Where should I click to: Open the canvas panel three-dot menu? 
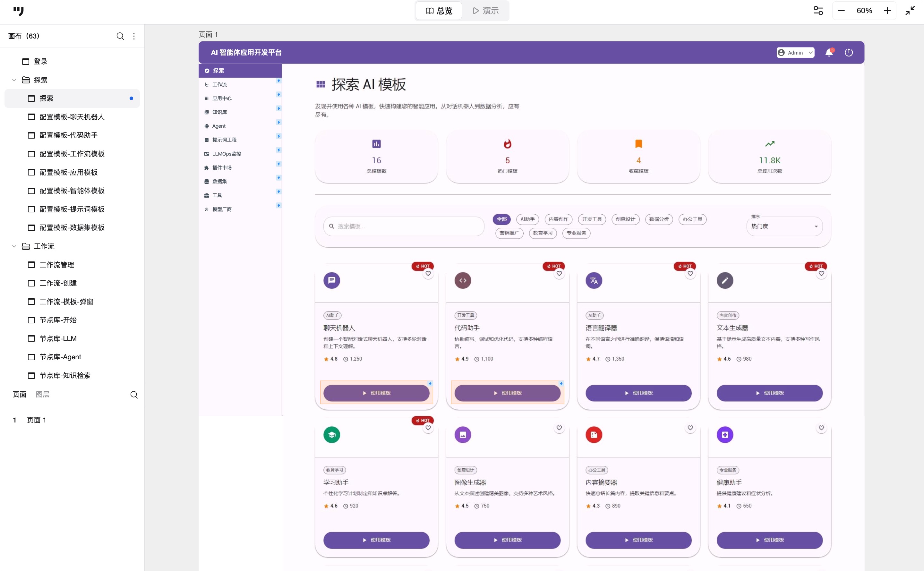pos(134,36)
